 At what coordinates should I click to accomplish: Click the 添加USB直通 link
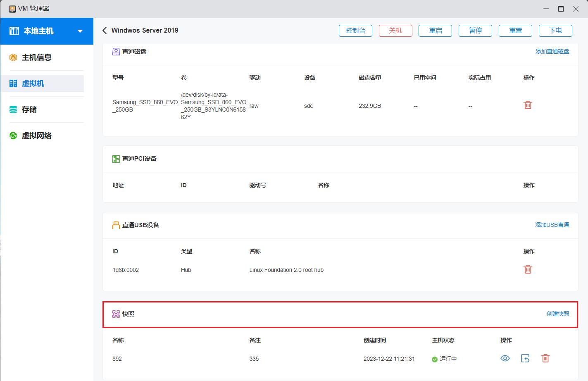point(552,225)
